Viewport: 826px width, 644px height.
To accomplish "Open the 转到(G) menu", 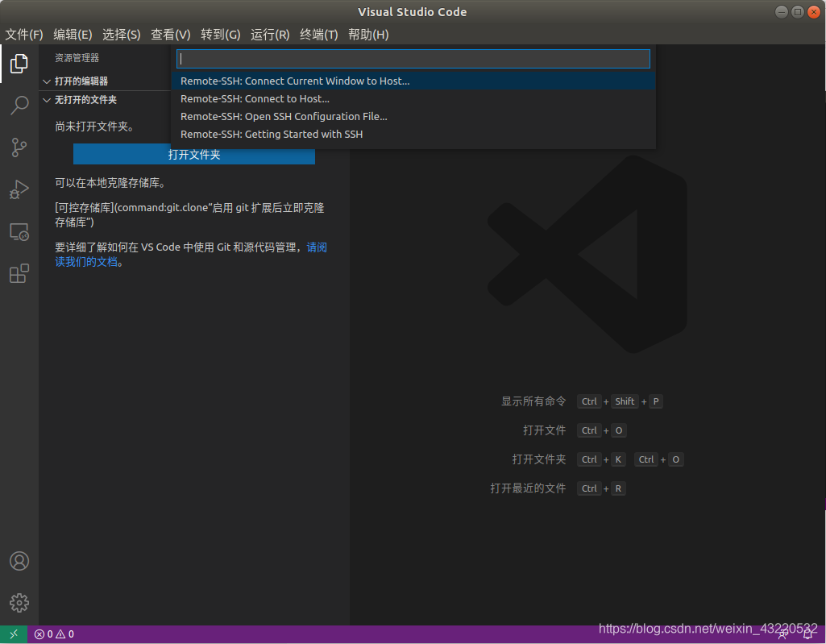I will point(221,35).
